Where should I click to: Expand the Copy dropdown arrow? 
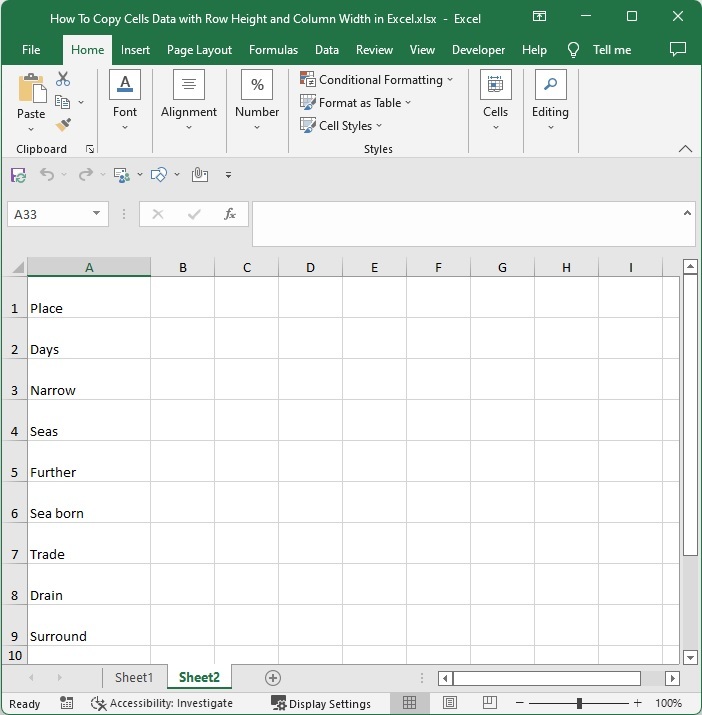pyautogui.click(x=81, y=102)
